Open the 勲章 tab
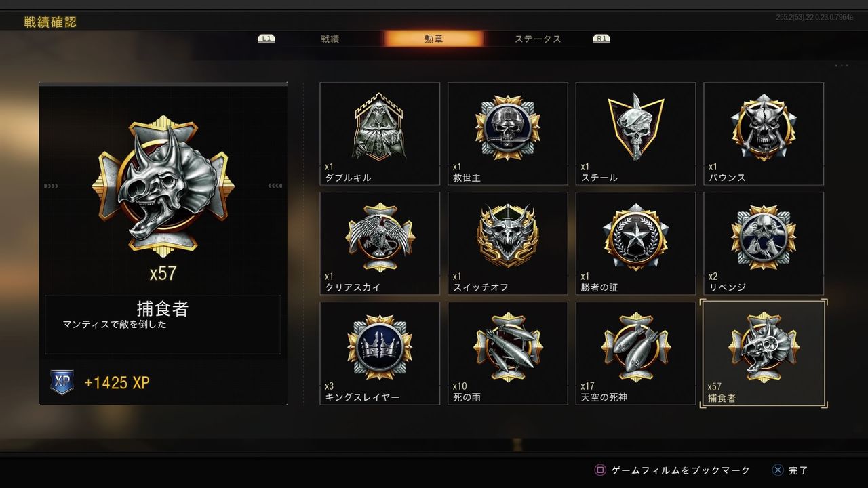Screen dimensions: 868x488 pyautogui.click(x=434, y=39)
